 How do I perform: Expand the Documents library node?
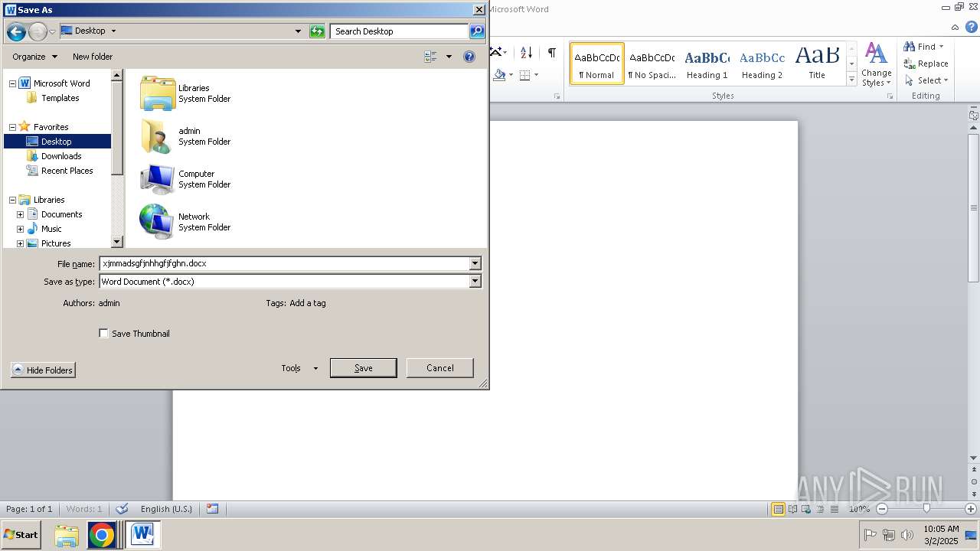[20, 214]
